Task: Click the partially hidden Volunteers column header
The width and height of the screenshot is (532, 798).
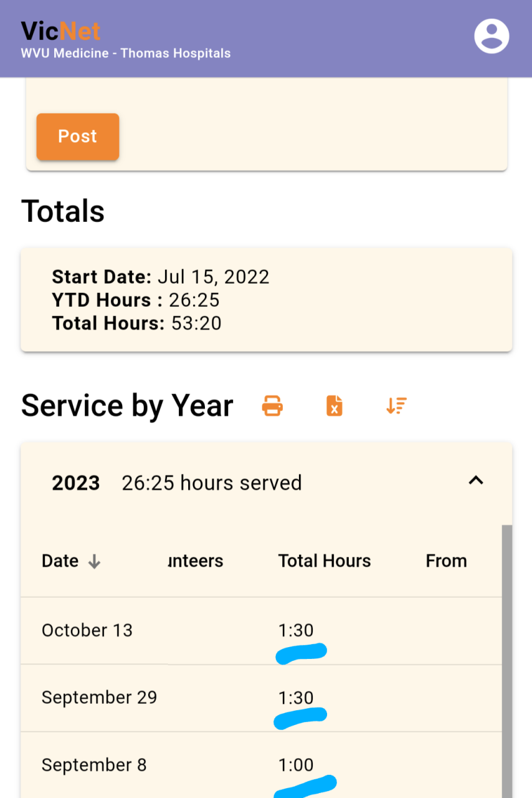Action: point(196,561)
